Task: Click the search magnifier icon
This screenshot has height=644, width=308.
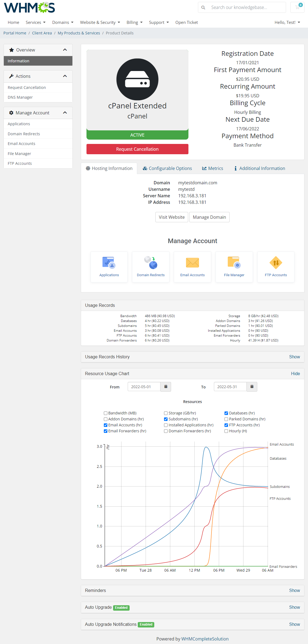Action: tap(203, 7)
